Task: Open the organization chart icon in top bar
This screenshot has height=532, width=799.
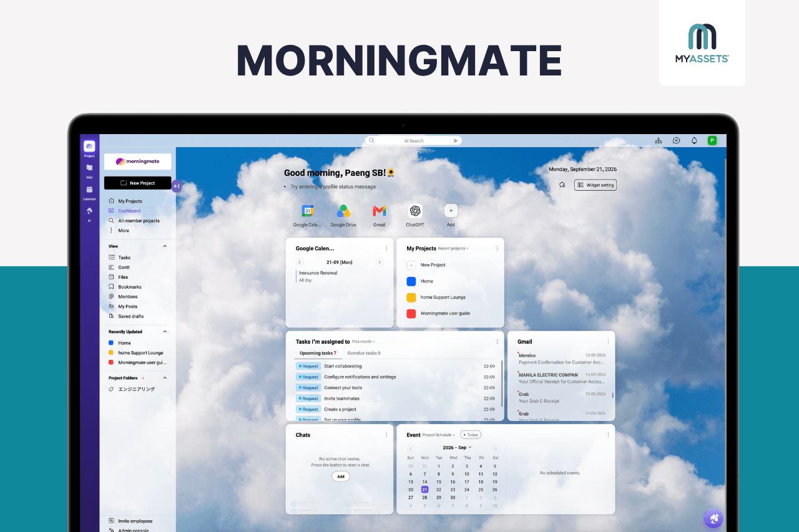Action: coord(659,141)
